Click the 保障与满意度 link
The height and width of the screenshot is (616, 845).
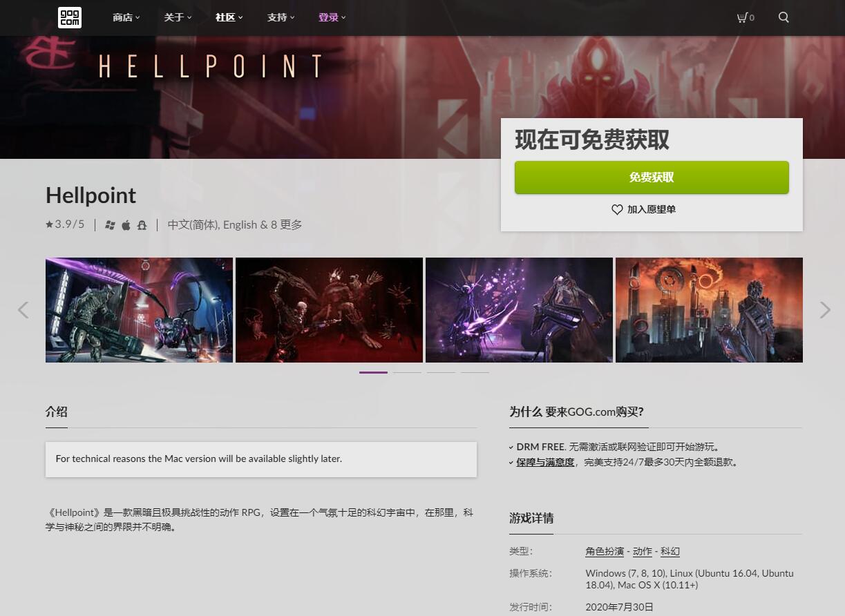coord(545,462)
